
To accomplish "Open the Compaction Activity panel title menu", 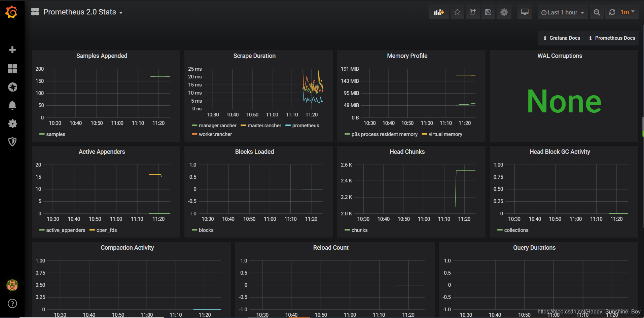I will (x=127, y=248).
